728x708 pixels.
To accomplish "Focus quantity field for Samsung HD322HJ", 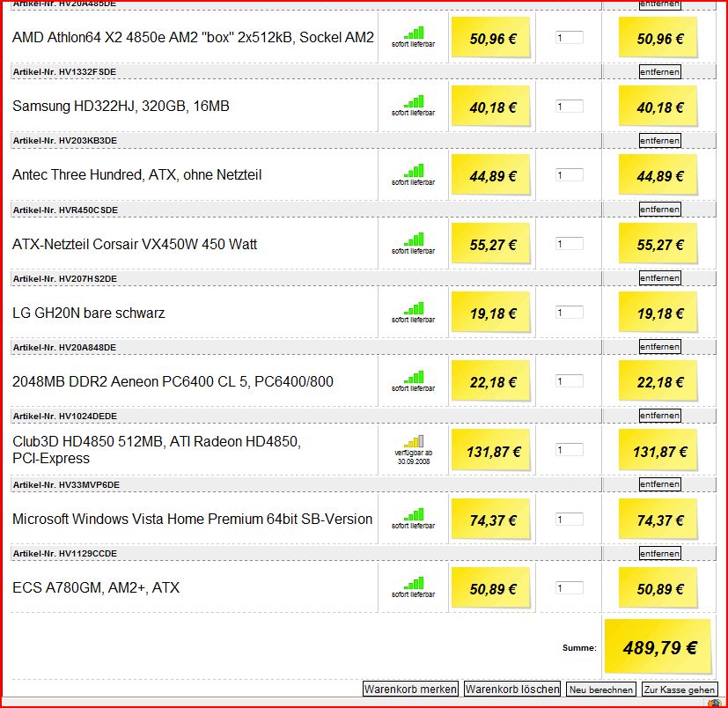I will pyautogui.click(x=570, y=107).
